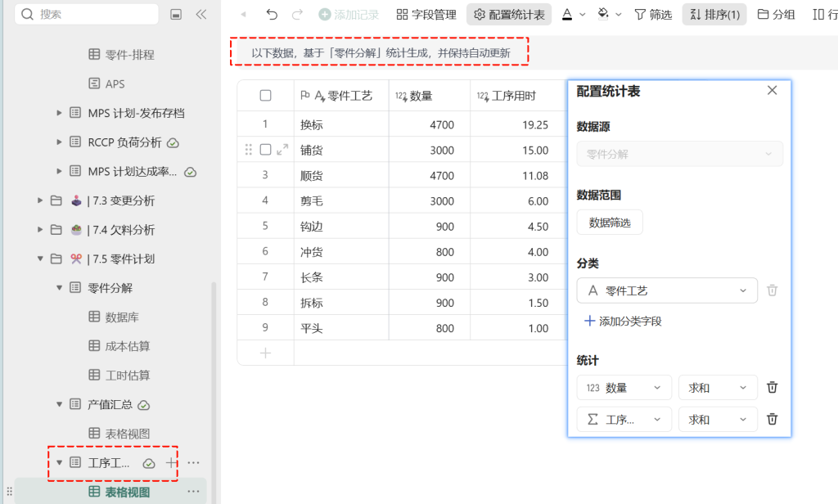Viewport: 838px width, 504px height.
Task: Click 零件工艺 column header
Action: point(341,96)
